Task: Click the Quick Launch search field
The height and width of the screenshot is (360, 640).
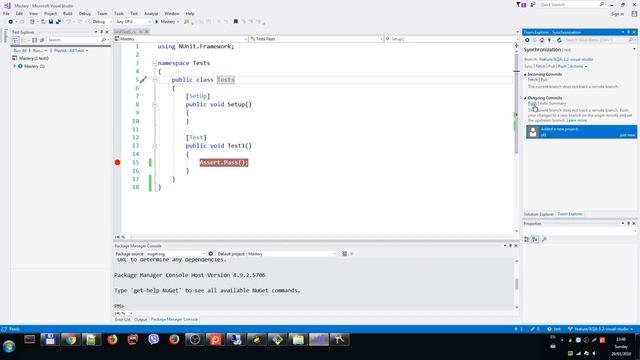Action: pos(572,4)
